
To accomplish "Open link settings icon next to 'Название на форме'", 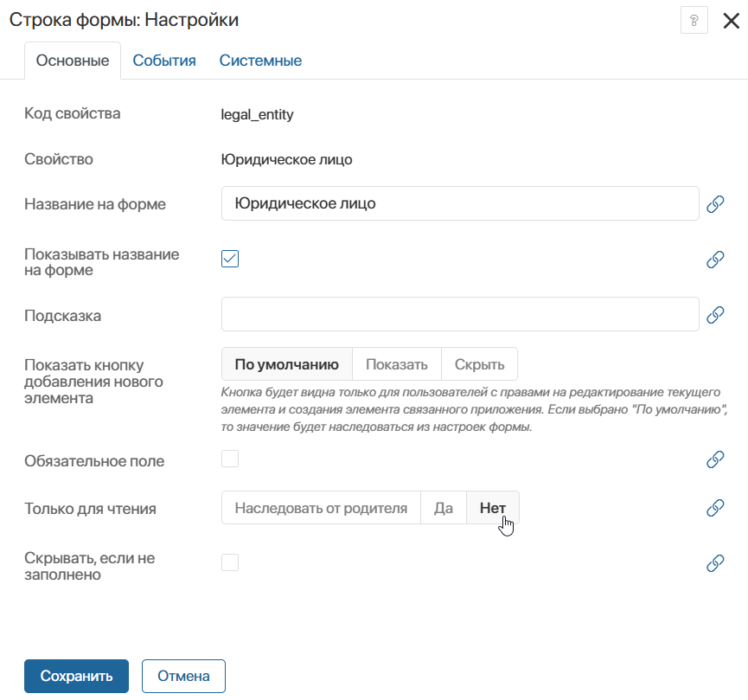I will click(715, 204).
